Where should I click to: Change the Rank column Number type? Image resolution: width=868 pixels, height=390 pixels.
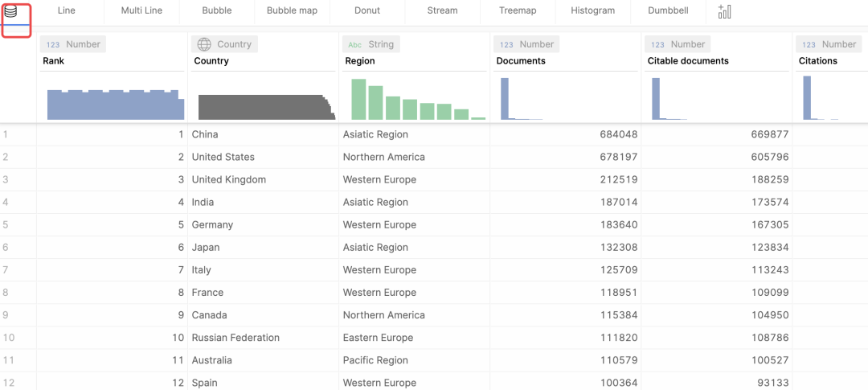click(x=73, y=44)
